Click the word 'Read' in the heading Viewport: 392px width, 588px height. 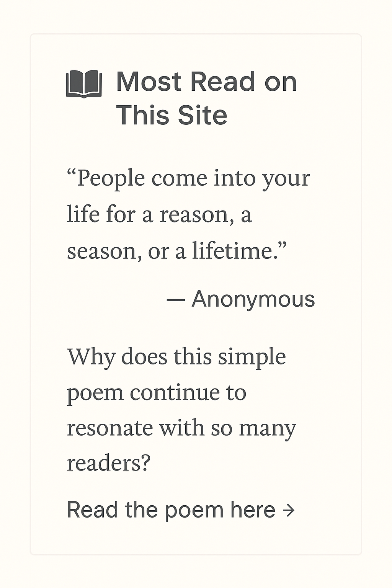click(222, 82)
